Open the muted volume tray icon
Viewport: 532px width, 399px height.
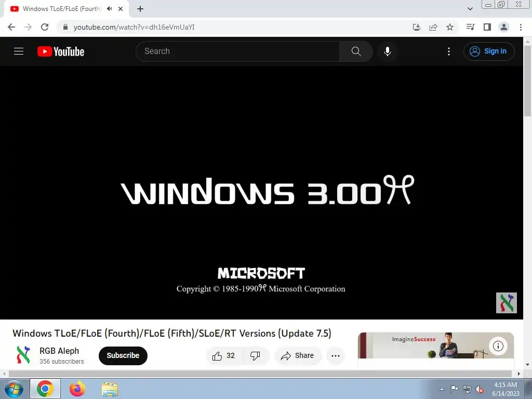click(x=480, y=389)
